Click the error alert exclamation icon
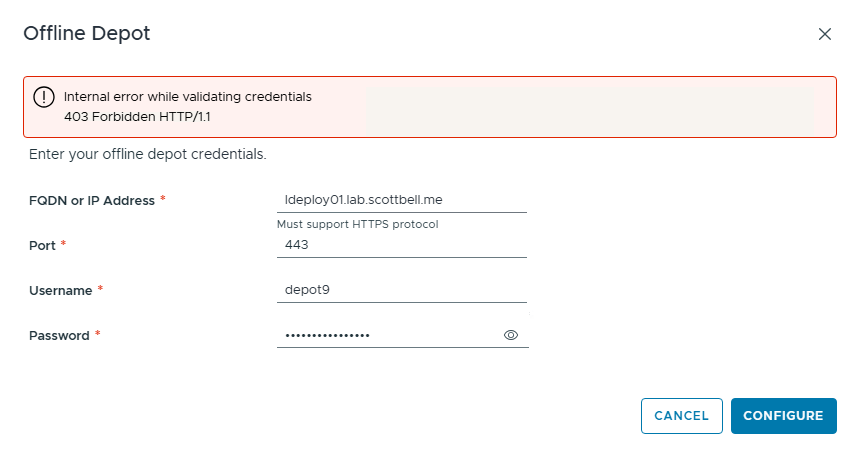Viewport: 859px width, 456px height. click(43, 97)
